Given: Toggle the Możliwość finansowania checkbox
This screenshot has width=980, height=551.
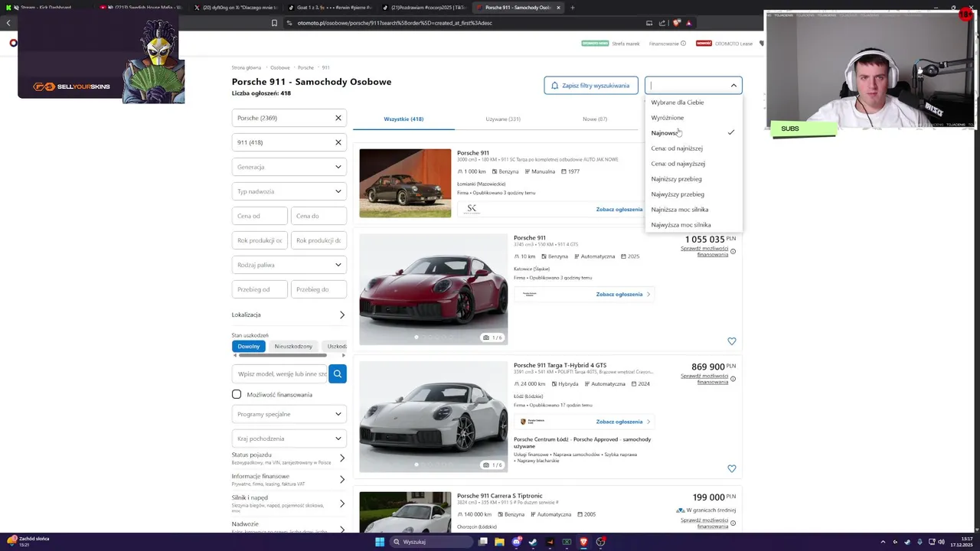Looking at the screenshot, I should 237,394.
